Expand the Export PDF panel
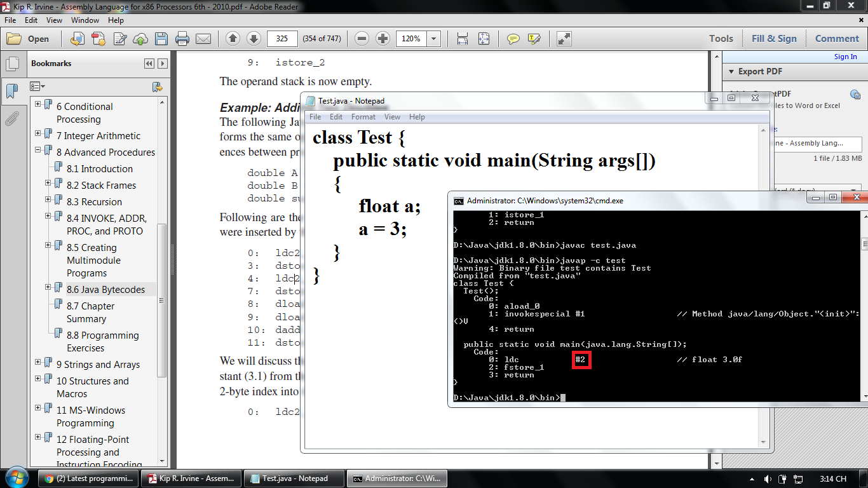Viewport: 868px width, 488px height. (x=729, y=71)
